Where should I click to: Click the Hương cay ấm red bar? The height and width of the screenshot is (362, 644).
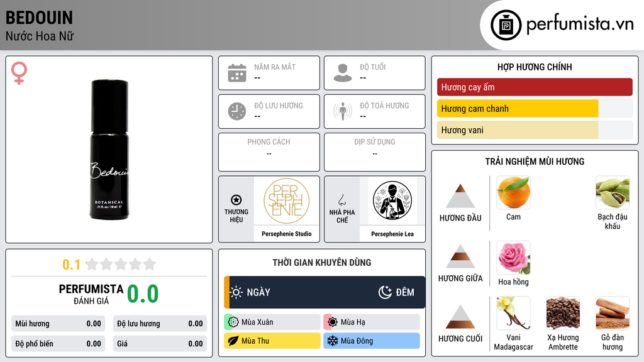tap(535, 87)
